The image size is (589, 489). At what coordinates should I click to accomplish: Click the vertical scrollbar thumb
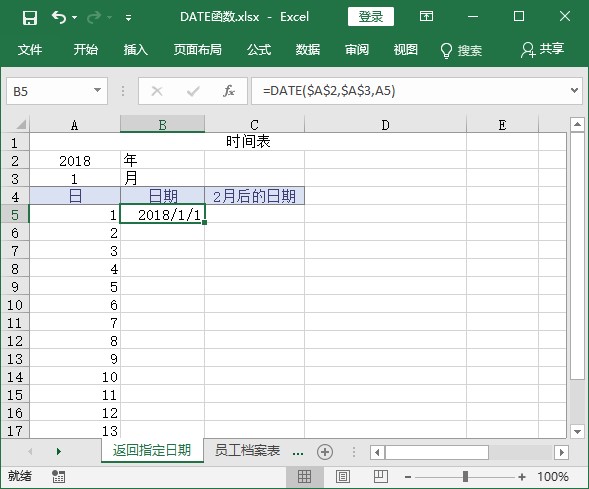577,255
